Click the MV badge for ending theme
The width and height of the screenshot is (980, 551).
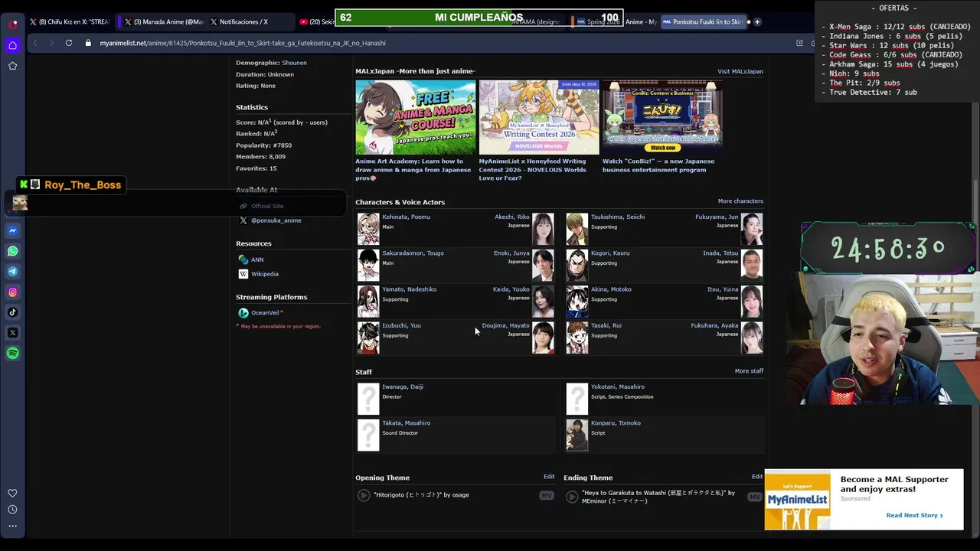(755, 497)
